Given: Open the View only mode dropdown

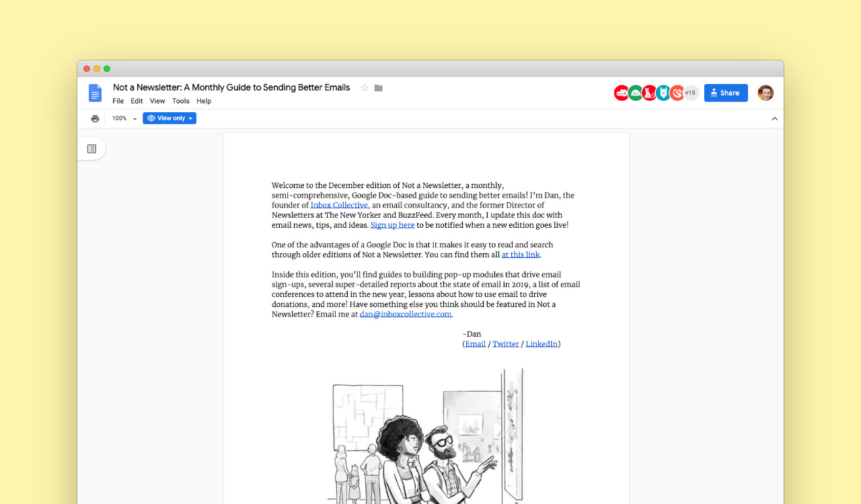Looking at the screenshot, I should pos(170,118).
